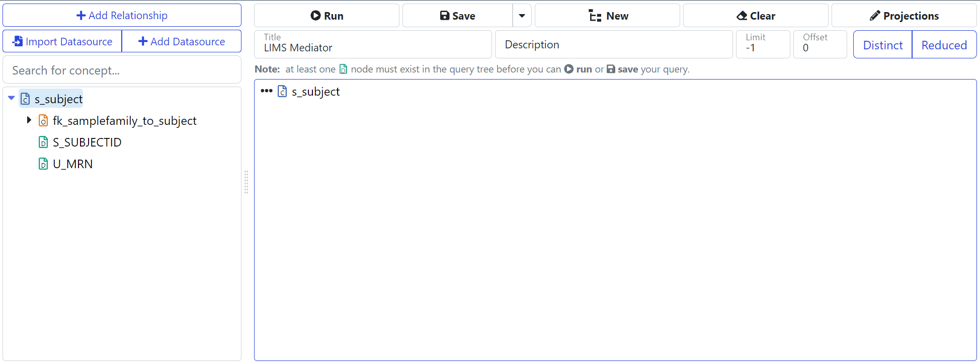Screen dimensions: 980x364
Task: Toggle the Distinct option
Action: tap(882, 45)
